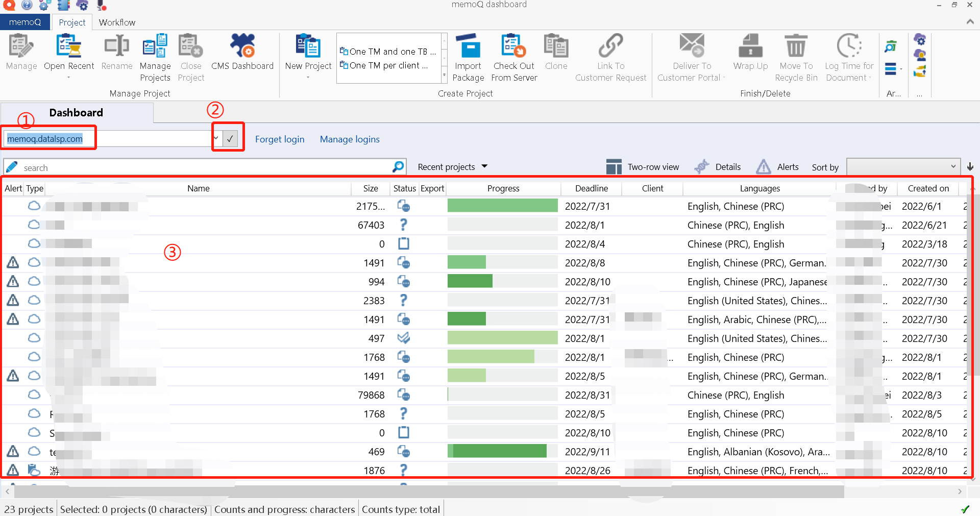Click the search magnifier icon
This screenshot has height=516, width=980.
[398, 167]
